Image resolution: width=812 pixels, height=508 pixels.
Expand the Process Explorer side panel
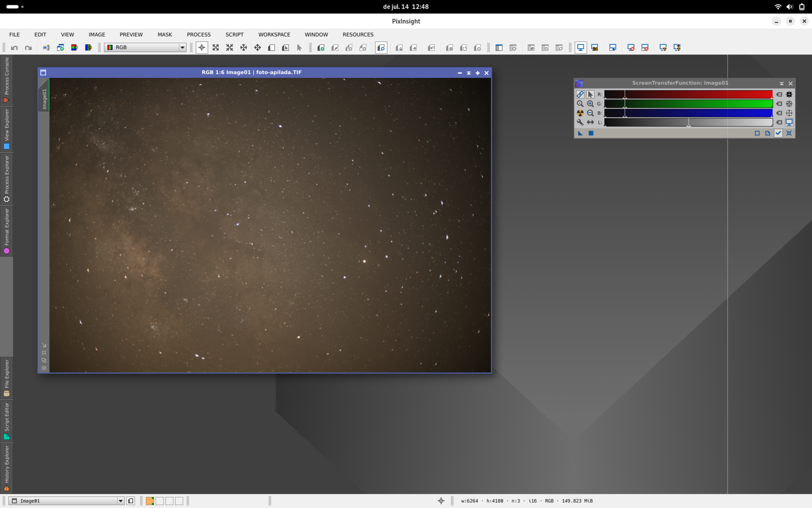(x=6, y=179)
